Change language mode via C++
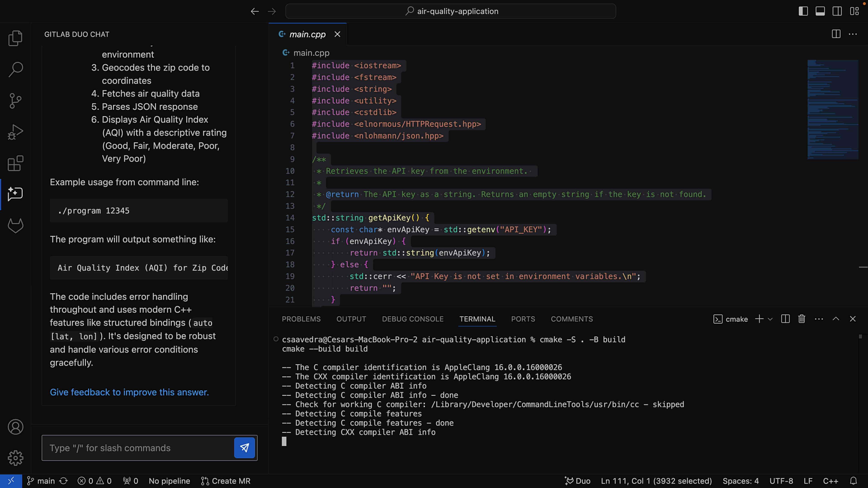Screen dimensions: 868x488 coord(831,481)
